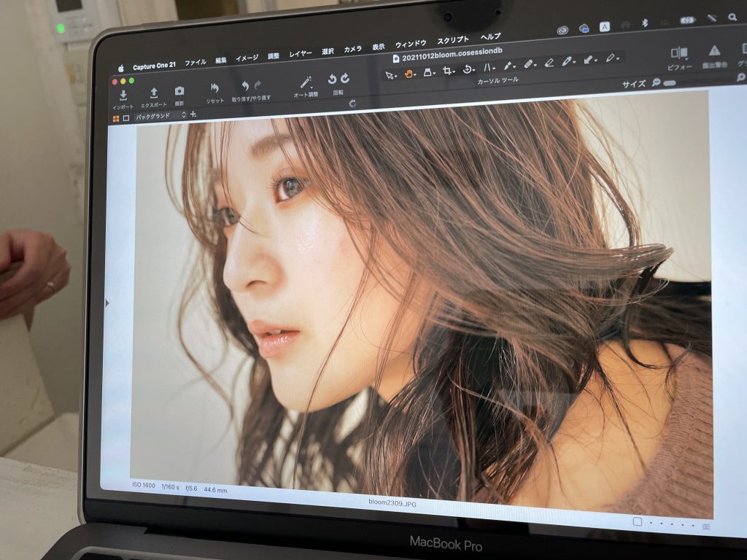Switch to multi-image grid viewer mode
Viewport: 747px width, 560px height.
[x=115, y=117]
